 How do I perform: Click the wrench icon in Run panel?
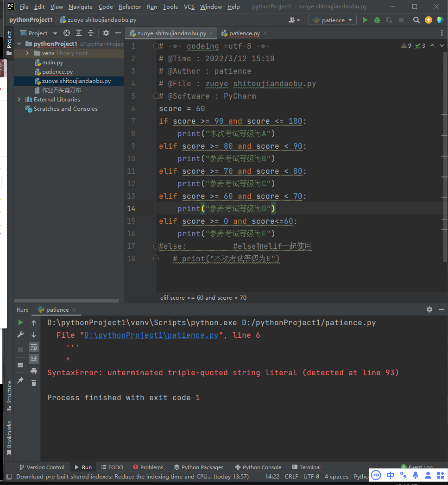tap(20, 334)
